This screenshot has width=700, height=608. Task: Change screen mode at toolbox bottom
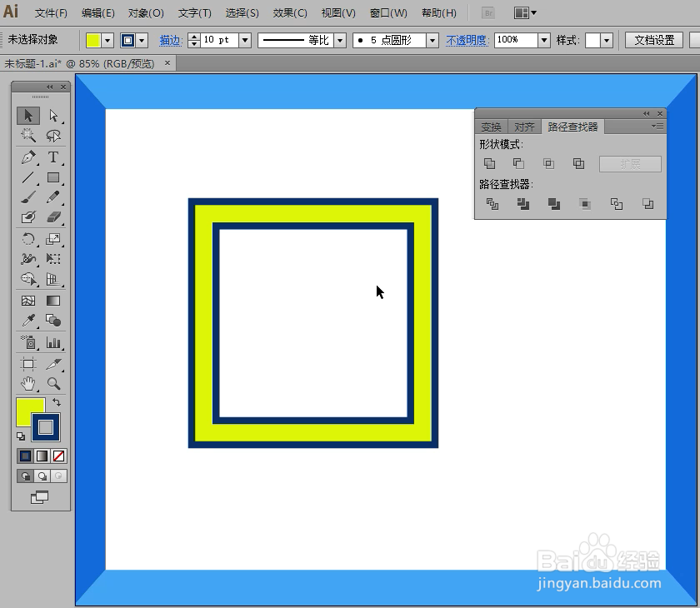(39, 497)
